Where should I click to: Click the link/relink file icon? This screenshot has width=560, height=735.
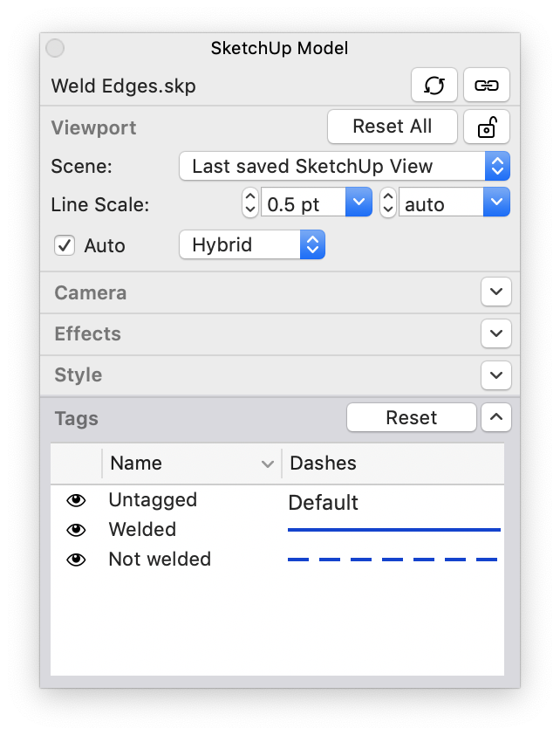click(486, 86)
